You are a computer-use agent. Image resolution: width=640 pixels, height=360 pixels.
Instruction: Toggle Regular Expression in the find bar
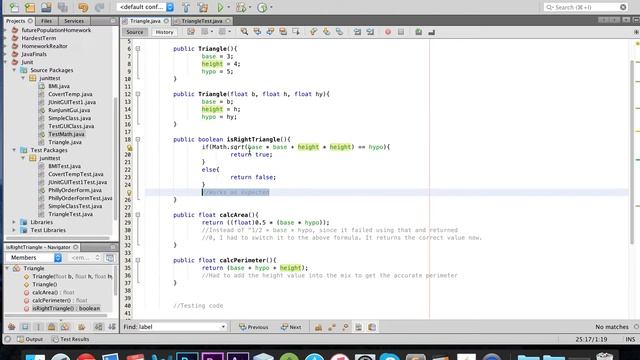pyautogui.click(x=345, y=327)
